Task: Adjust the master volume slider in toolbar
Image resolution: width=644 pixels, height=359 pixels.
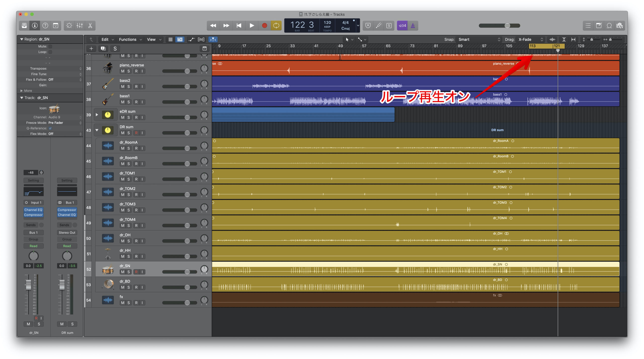Action: click(507, 25)
